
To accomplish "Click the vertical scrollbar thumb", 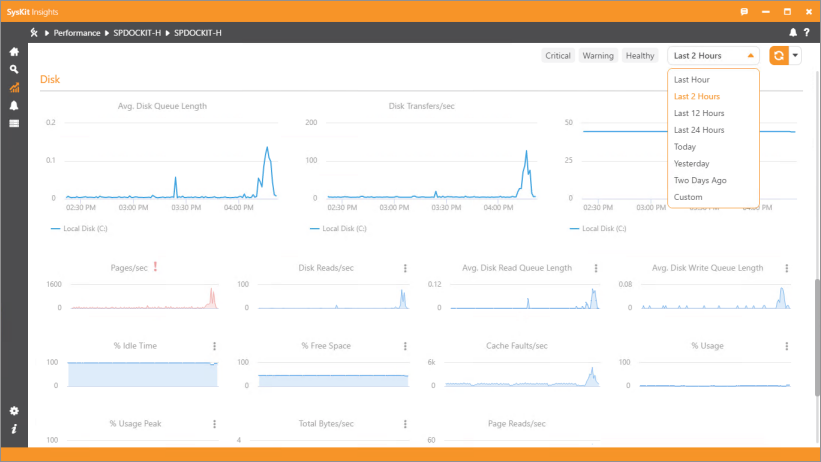I will tap(817, 338).
